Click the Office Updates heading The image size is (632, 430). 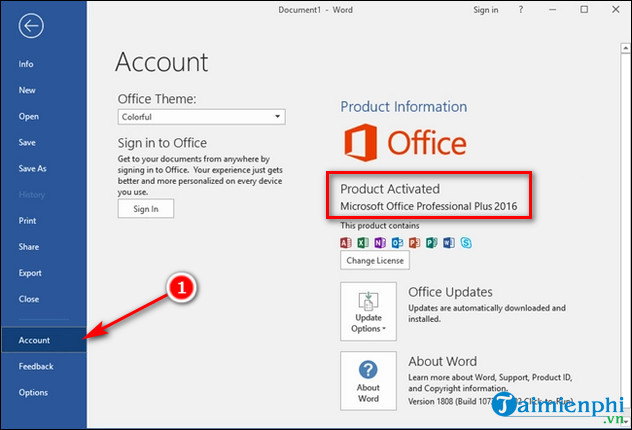point(450,292)
